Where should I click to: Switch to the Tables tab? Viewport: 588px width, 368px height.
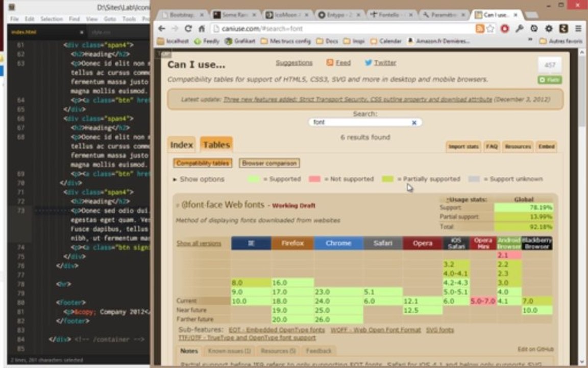pos(216,145)
